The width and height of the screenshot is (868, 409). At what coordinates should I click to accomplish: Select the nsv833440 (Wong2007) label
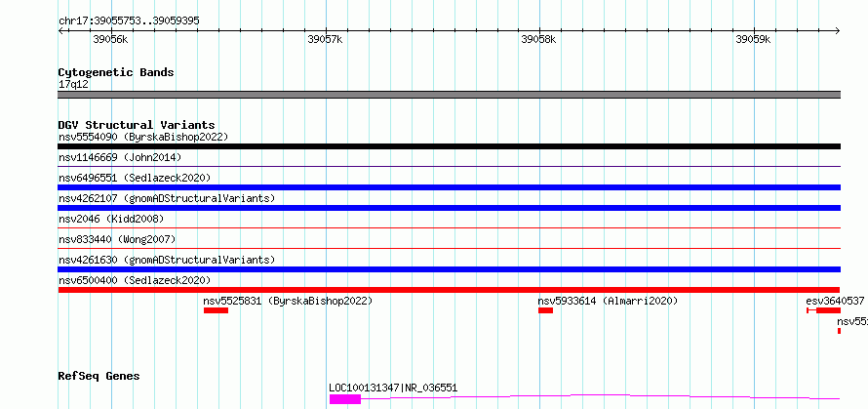click(x=117, y=239)
